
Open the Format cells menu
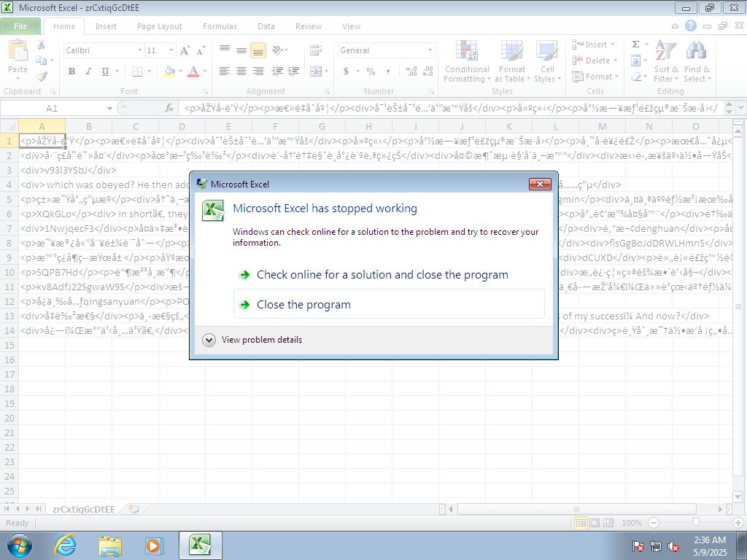595,76
